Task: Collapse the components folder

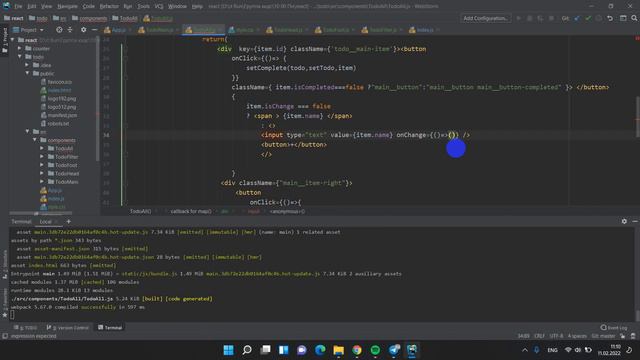Action: [x=35, y=140]
